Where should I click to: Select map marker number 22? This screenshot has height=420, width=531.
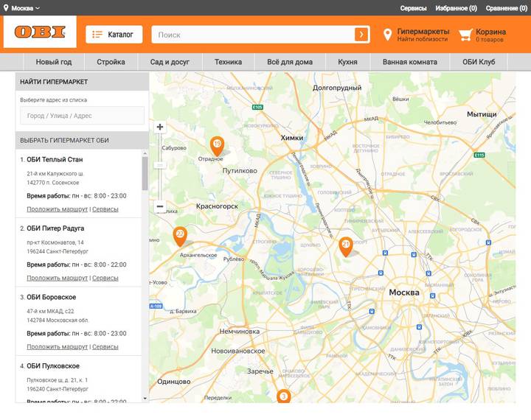tap(180, 236)
